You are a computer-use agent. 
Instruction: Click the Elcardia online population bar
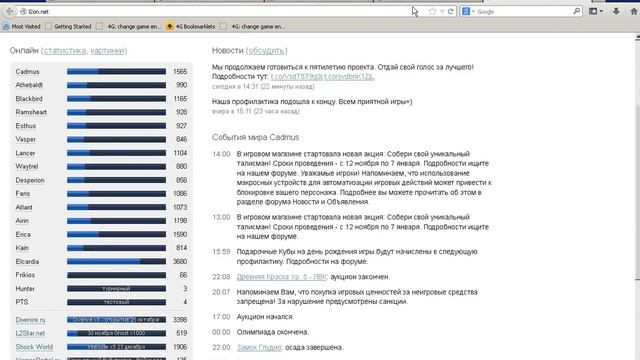[x=116, y=262]
